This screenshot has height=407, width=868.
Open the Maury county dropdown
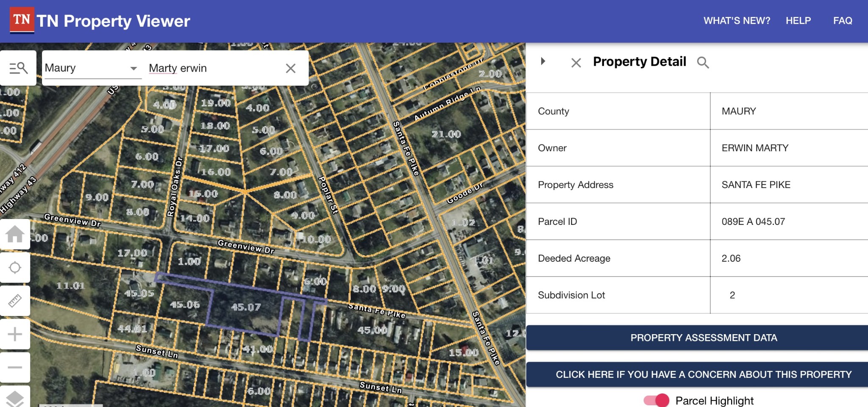92,68
